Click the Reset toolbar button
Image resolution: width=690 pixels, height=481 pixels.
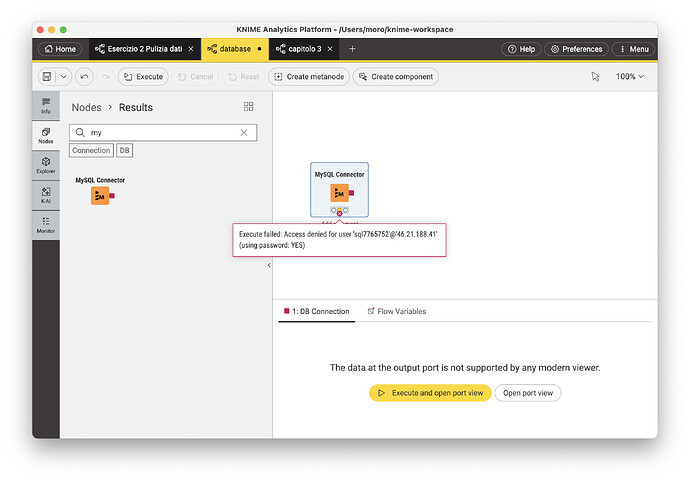pyautogui.click(x=244, y=77)
